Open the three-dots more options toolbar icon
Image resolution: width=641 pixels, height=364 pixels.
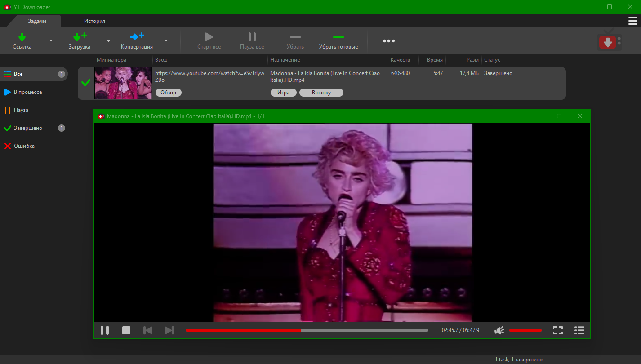click(x=389, y=41)
